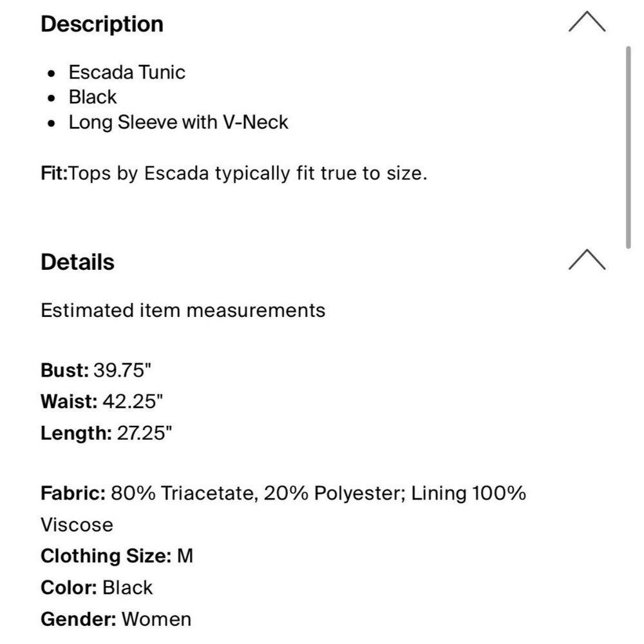The height and width of the screenshot is (644, 644).
Task: Click the Gender: Women detail line
Action: pos(116,620)
